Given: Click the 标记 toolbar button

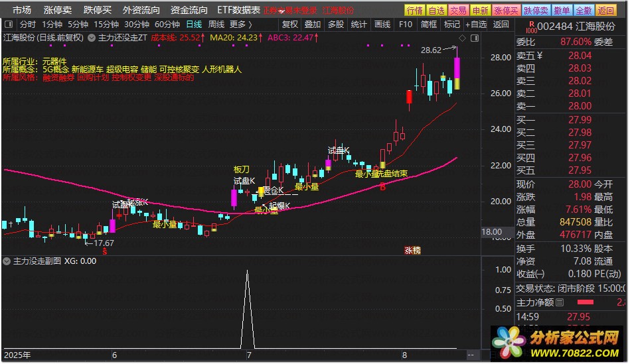Looking at the screenshot, I should 451,25.
